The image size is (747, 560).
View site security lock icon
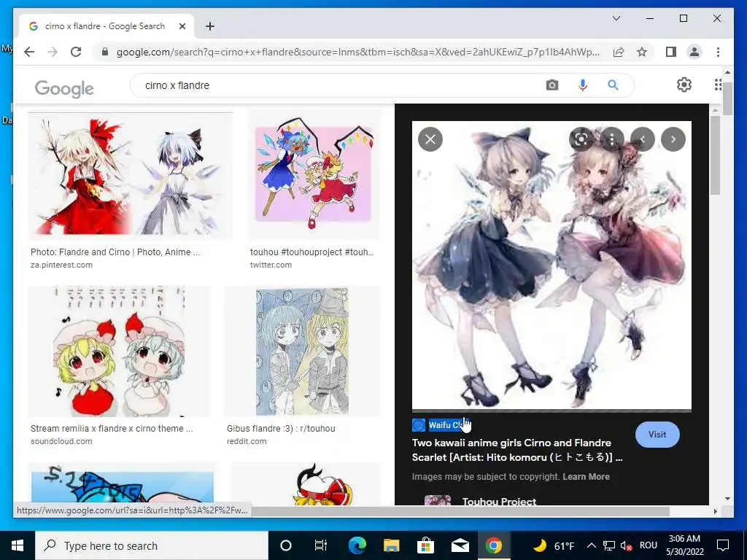point(105,52)
